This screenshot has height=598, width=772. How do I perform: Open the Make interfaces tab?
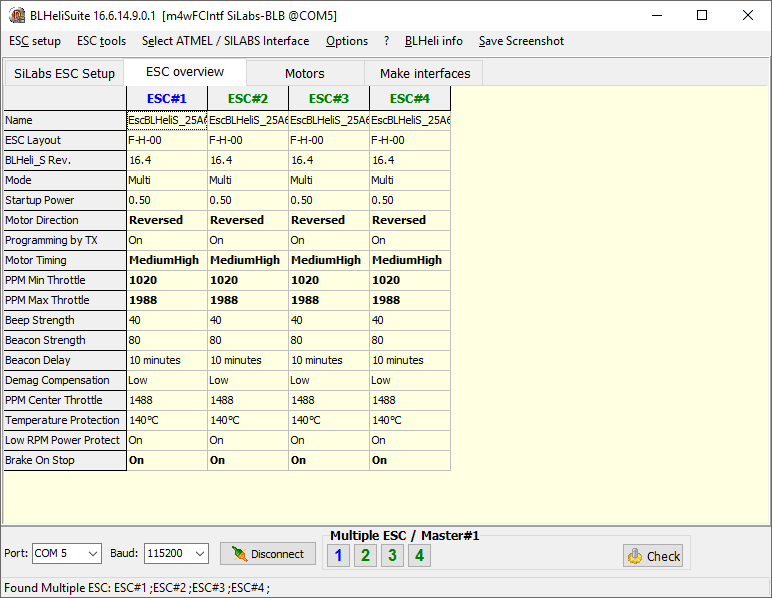click(x=425, y=73)
